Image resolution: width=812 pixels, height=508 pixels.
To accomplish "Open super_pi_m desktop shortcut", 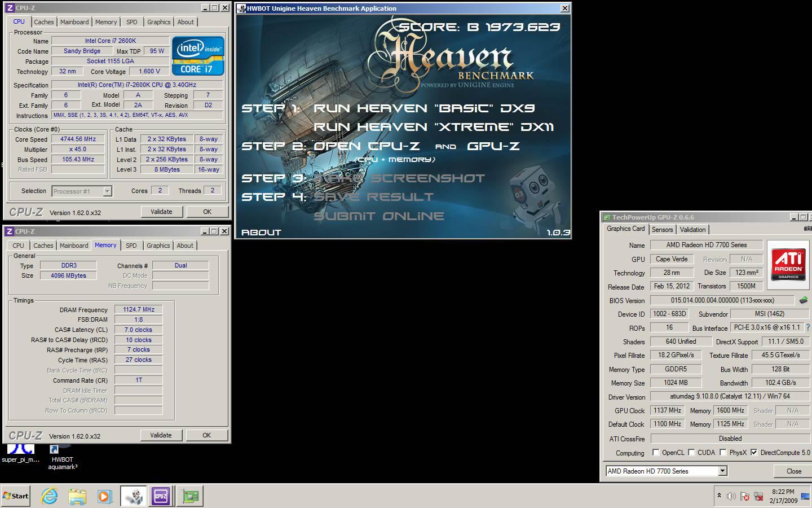I will click(21, 454).
